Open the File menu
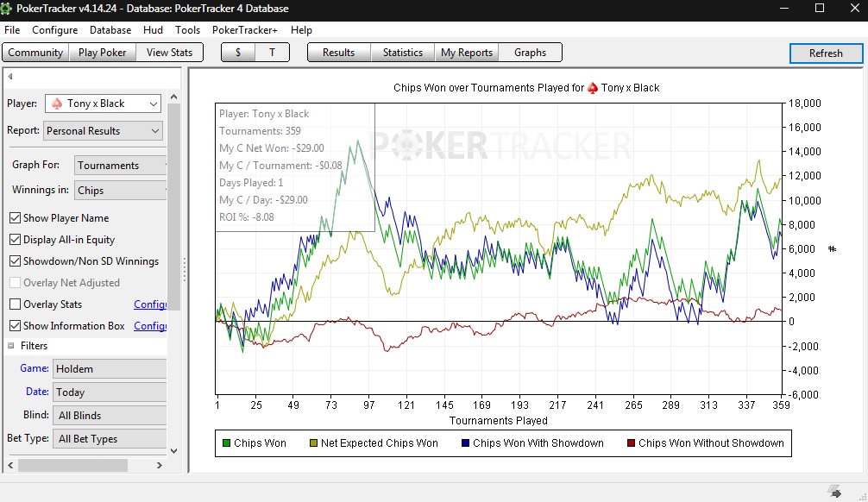Screen dimensions: 868x502 click(x=12, y=30)
